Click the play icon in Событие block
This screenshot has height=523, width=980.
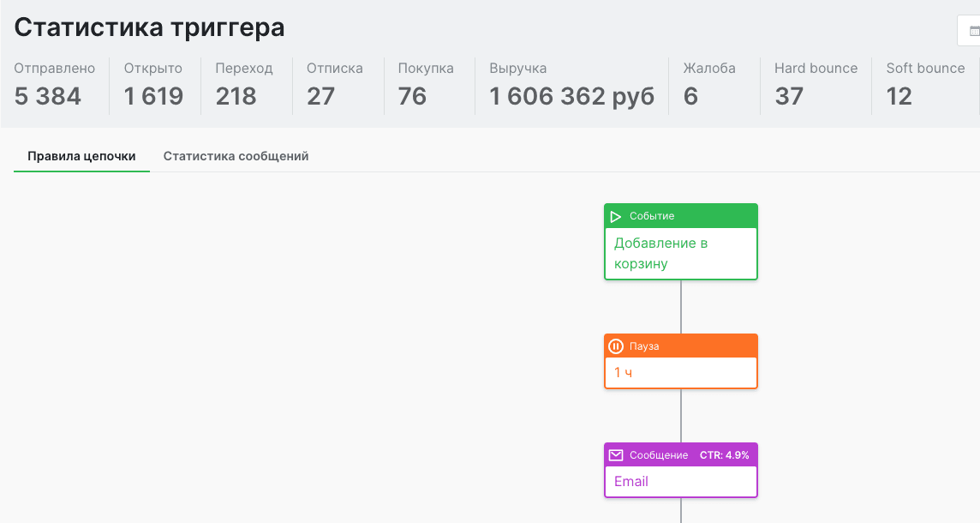click(616, 216)
